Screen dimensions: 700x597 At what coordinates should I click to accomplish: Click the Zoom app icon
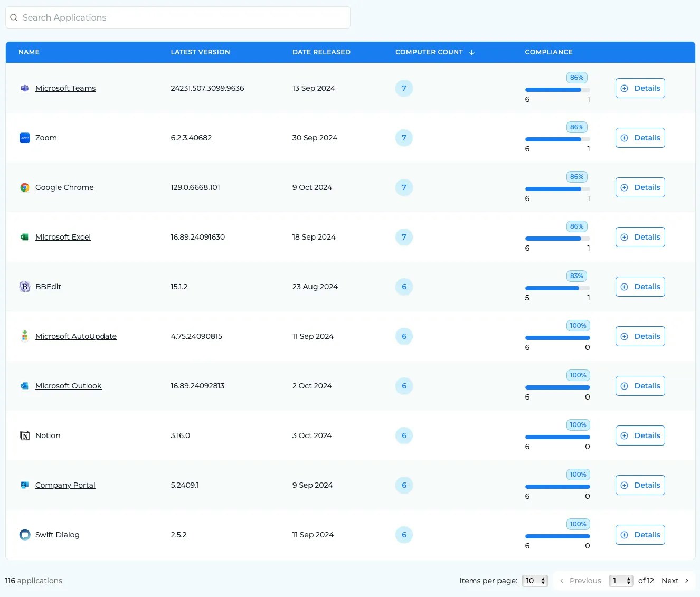pyautogui.click(x=24, y=138)
